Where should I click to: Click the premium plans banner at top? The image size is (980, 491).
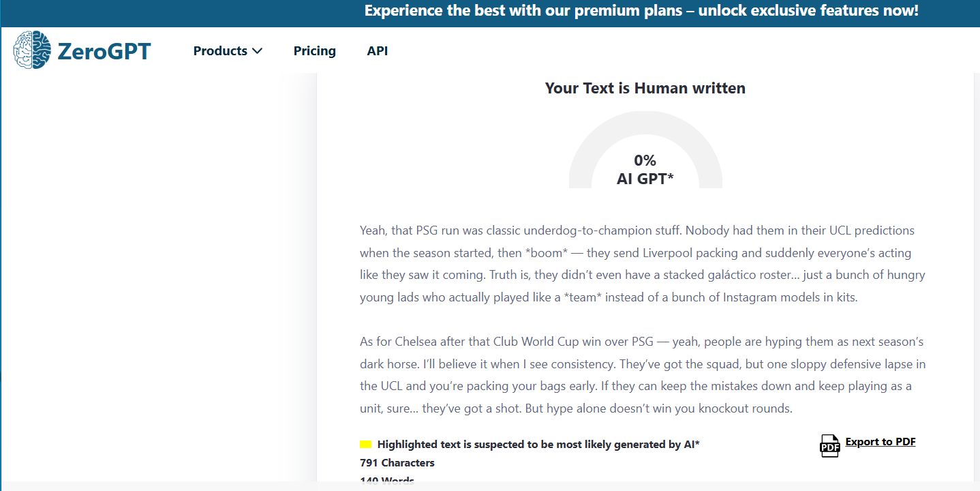(641, 11)
